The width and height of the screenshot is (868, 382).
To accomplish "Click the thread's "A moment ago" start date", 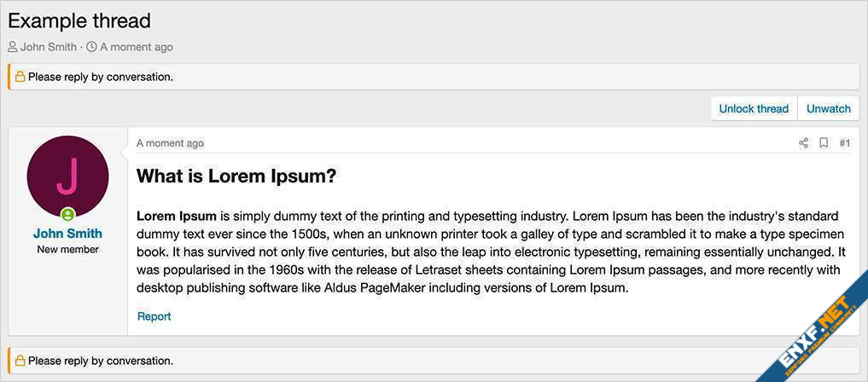I will pyautogui.click(x=137, y=47).
